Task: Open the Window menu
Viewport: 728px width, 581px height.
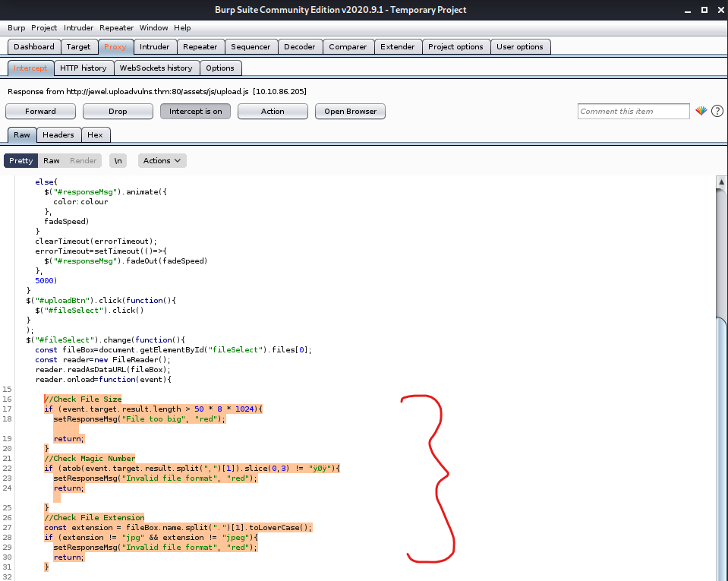Action: (153, 28)
